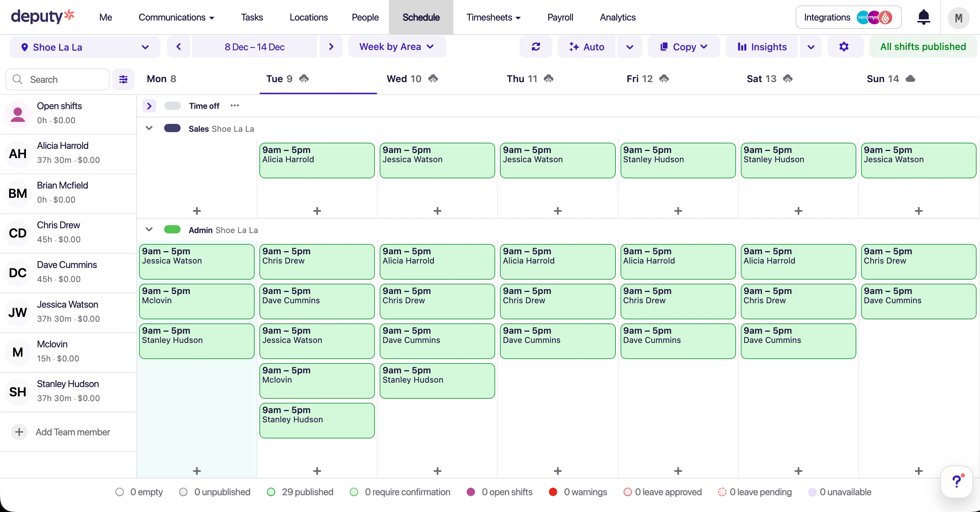This screenshot has height=512, width=980.
Task: Open the People tab
Action: click(x=365, y=17)
